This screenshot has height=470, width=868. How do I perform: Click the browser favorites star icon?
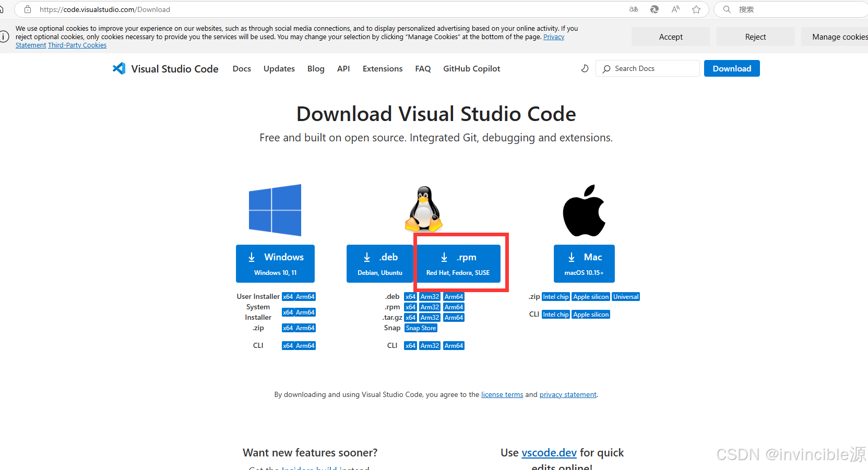[x=696, y=9]
